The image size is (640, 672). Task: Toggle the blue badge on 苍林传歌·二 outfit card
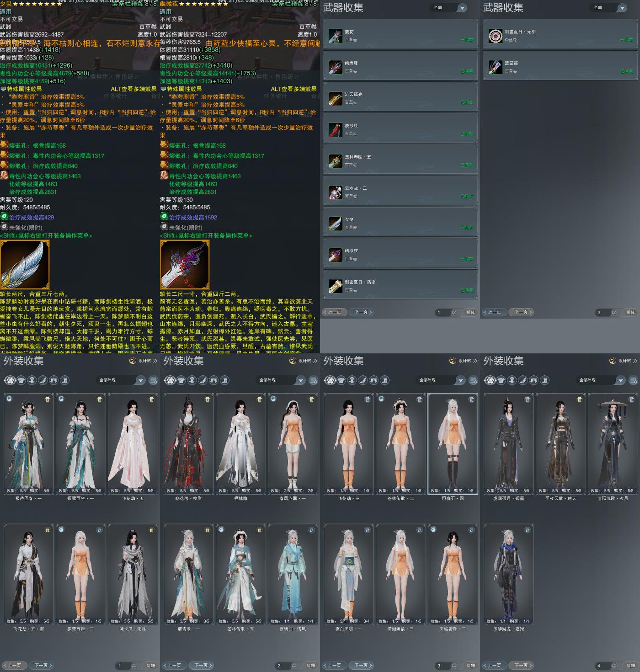[x=381, y=399]
